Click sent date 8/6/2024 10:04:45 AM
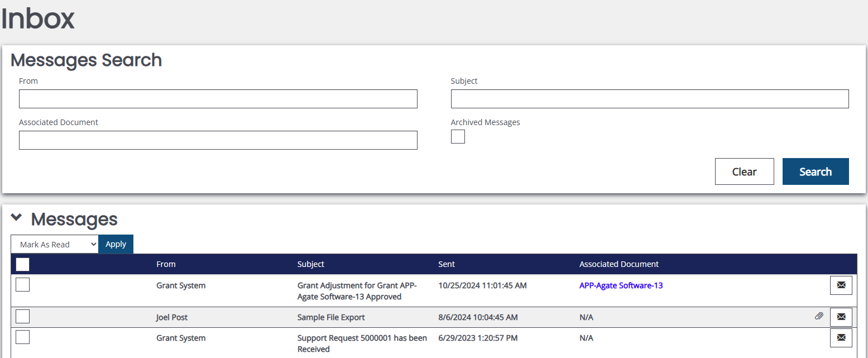 pyautogui.click(x=478, y=317)
